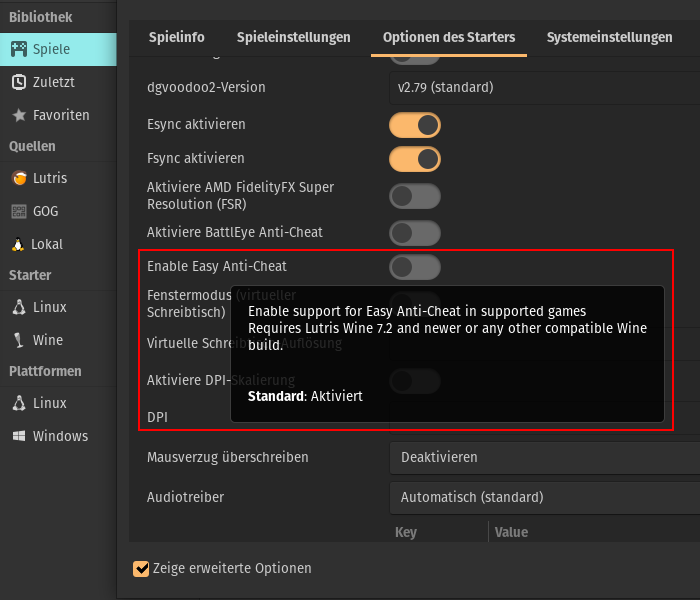
Task: Click the Spiele gamepad icon
Action: pos(19,49)
